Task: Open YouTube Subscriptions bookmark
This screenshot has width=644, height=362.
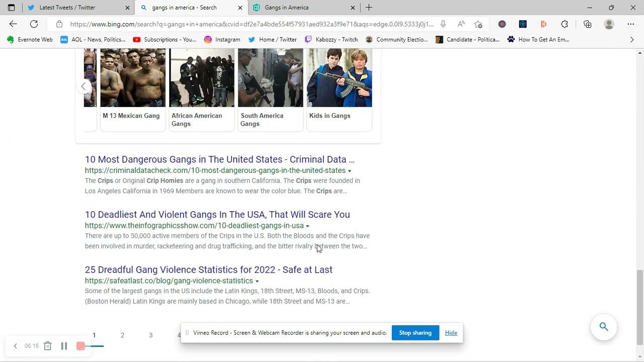Action: tap(165, 39)
